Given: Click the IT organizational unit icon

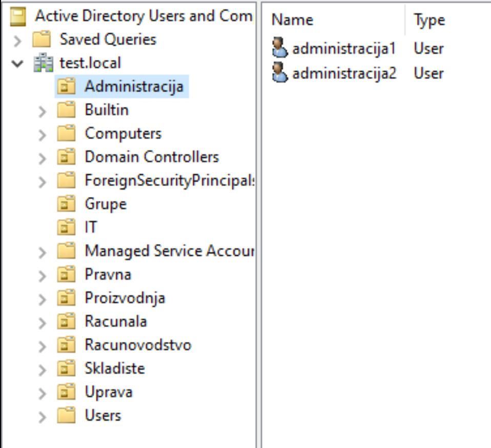Looking at the screenshot, I should click(x=67, y=227).
